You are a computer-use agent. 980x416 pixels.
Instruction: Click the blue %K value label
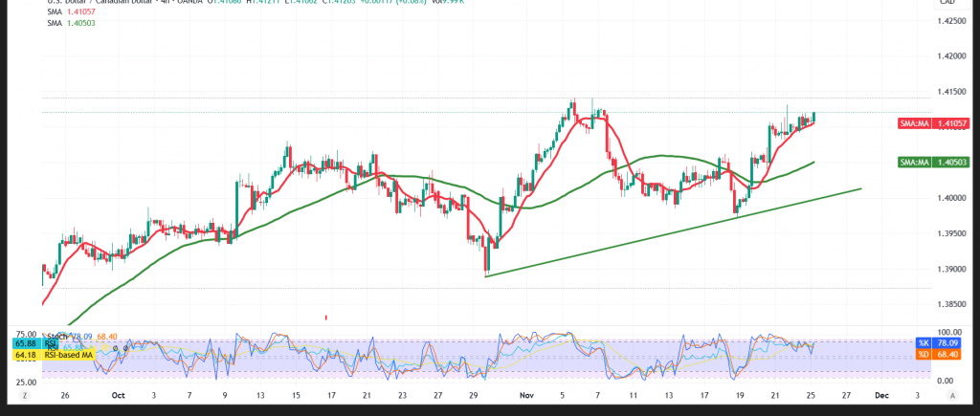[x=935, y=342]
